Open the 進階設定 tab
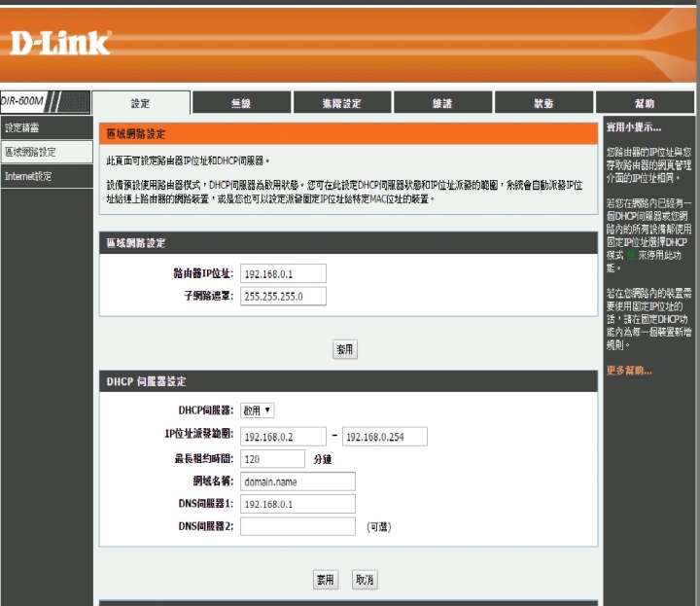 coord(342,103)
